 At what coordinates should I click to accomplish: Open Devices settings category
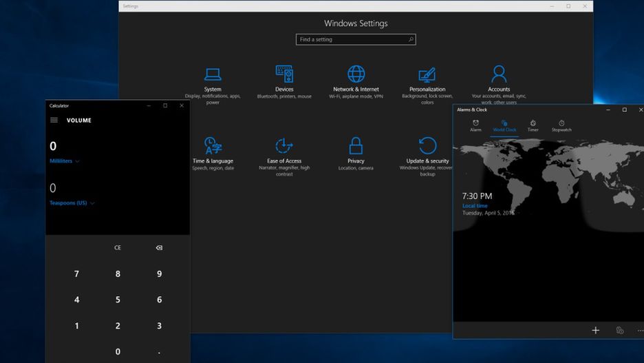tap(284, 82)
